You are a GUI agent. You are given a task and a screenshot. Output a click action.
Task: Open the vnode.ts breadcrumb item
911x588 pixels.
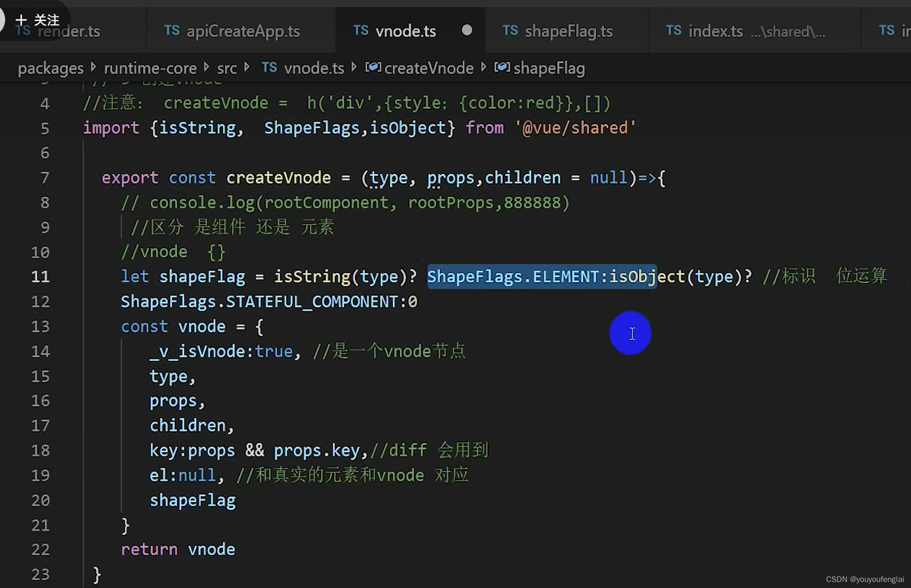(314, 68)
